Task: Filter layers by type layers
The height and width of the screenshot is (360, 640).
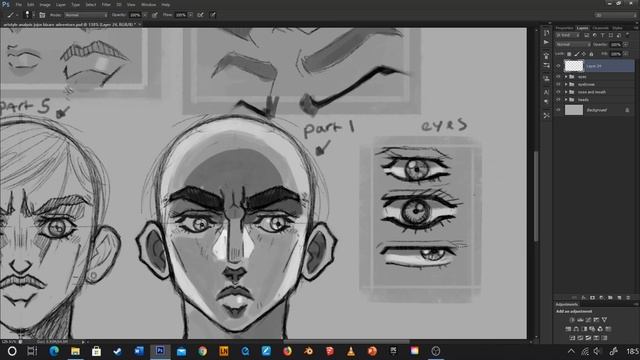Action: tap(603, 35)
